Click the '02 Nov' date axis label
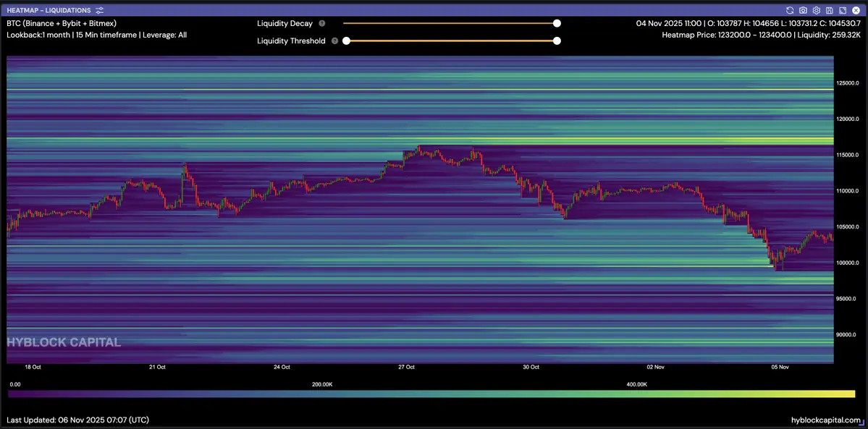The image size is (868, 429). [x=655, y=367]
